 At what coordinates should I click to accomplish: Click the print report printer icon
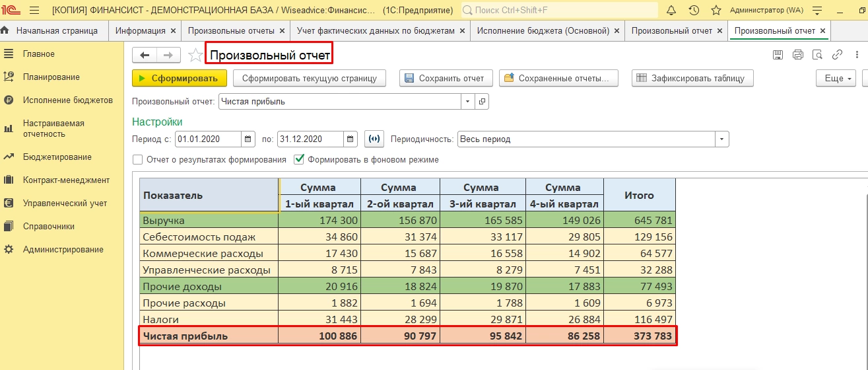pyautogui.click(x=798, y=55)
